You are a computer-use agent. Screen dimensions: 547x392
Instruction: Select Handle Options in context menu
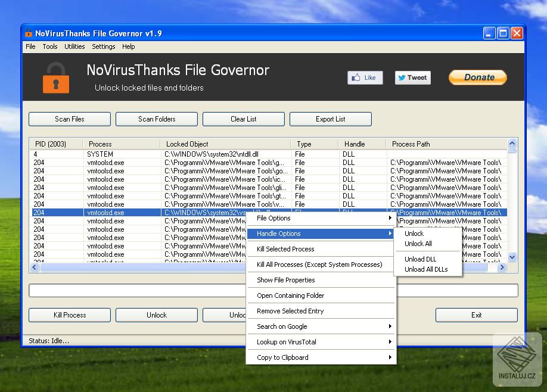coord(321,234)
